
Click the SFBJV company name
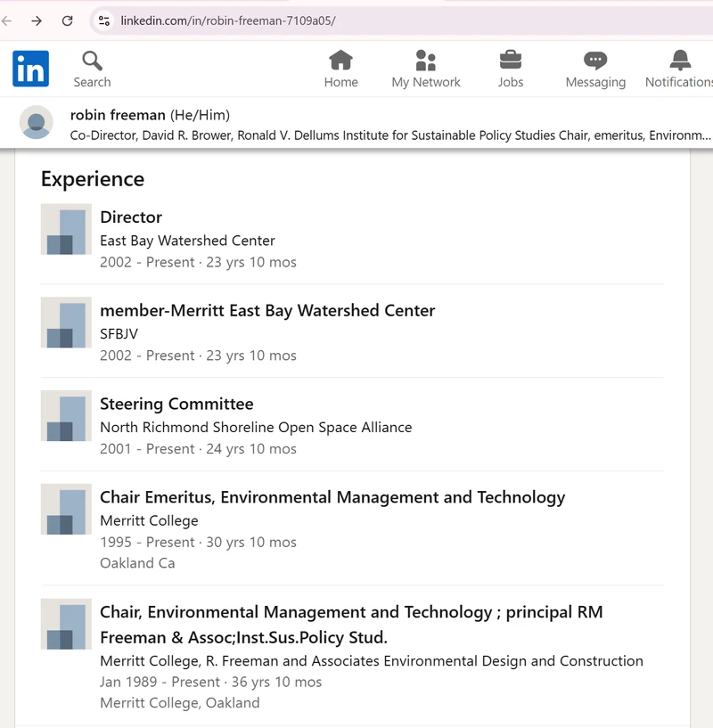pos(119,334)
